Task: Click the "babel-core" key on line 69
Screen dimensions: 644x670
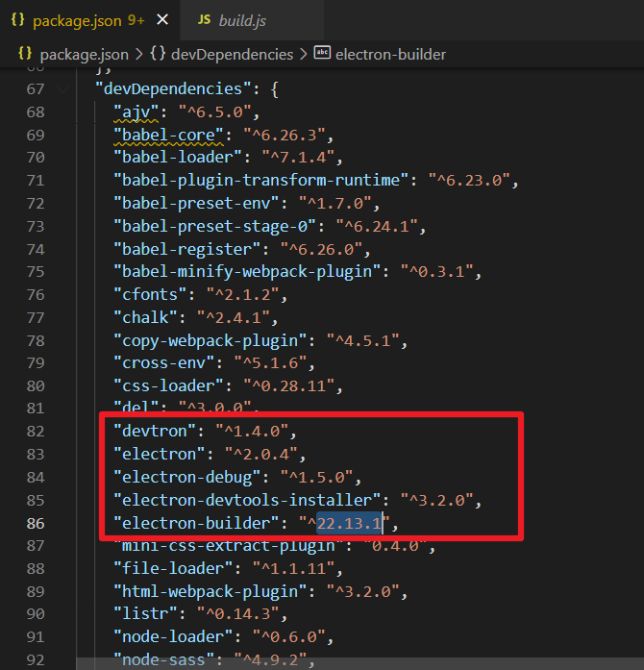Action: coord(168,136)
